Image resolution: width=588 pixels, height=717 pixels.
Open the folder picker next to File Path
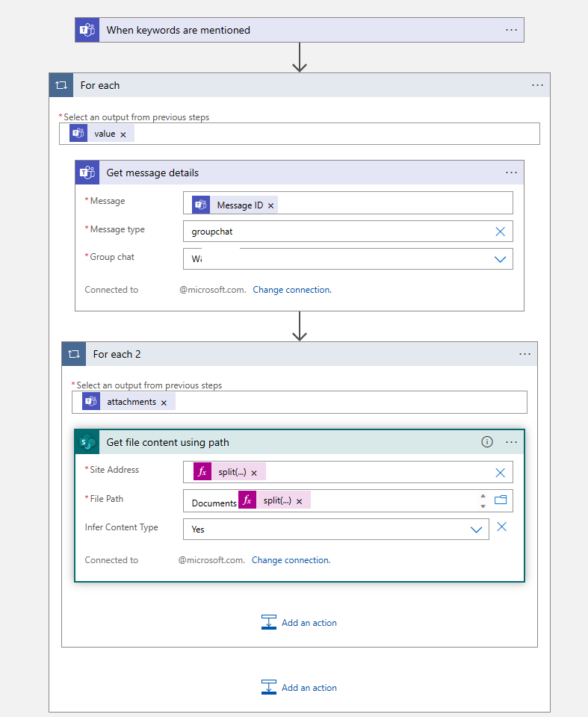tap(500, 500)
